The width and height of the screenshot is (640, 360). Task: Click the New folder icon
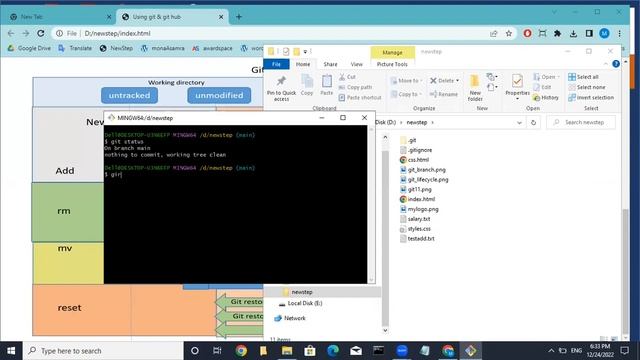point(475,88)
